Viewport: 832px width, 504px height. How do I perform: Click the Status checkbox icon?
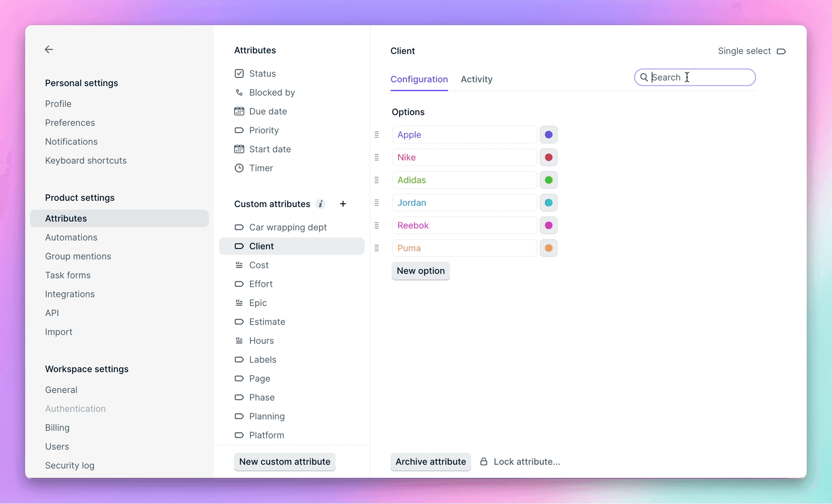[239, 73]
